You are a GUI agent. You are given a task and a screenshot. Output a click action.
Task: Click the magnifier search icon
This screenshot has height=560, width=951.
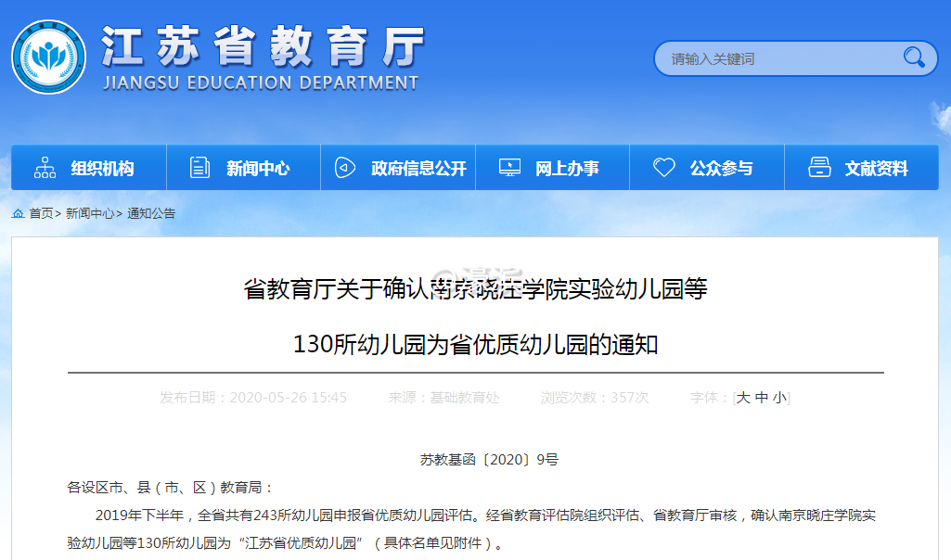click(914, 57)
